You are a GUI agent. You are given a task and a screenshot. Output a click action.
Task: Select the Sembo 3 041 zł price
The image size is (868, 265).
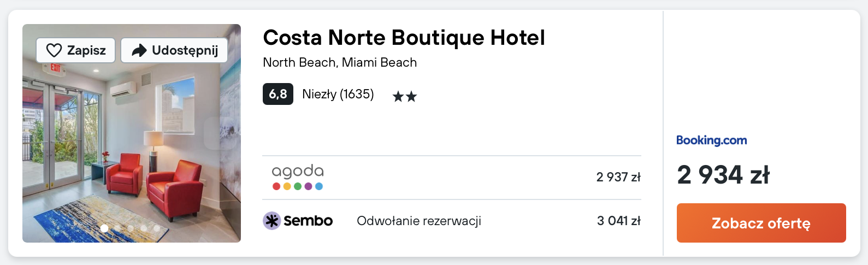click(618, 221)
